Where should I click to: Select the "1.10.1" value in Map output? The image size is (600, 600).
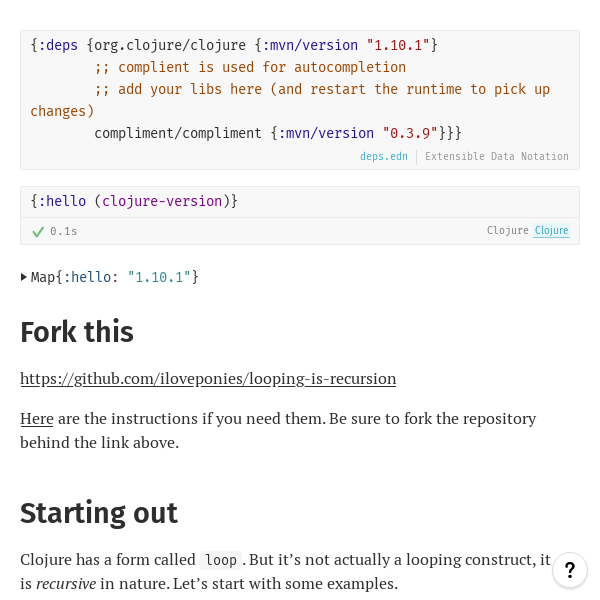(159, 277)
